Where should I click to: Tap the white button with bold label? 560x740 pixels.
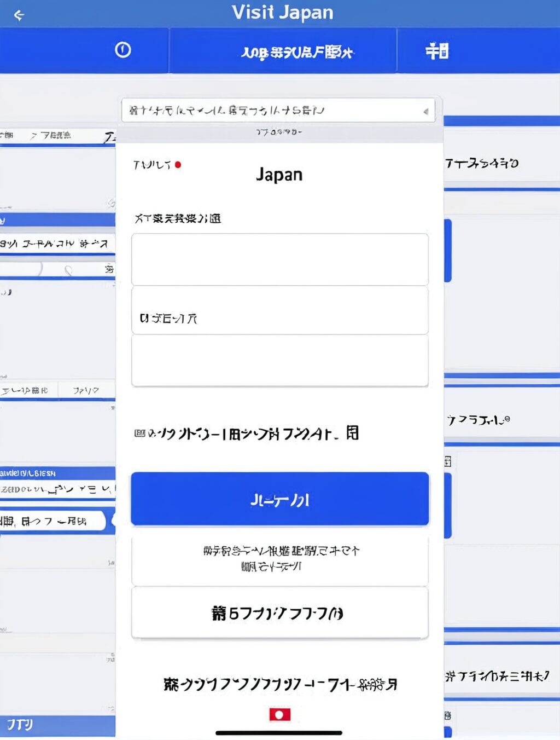tap(279, 612)
